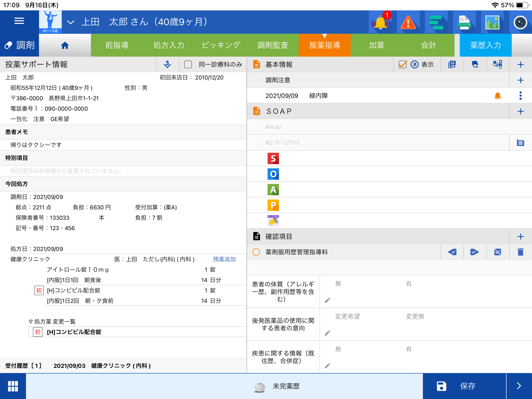This screenshot has height=399, width=532.
Task: Switch to the 会計 tab
Action: pos(429,45)
